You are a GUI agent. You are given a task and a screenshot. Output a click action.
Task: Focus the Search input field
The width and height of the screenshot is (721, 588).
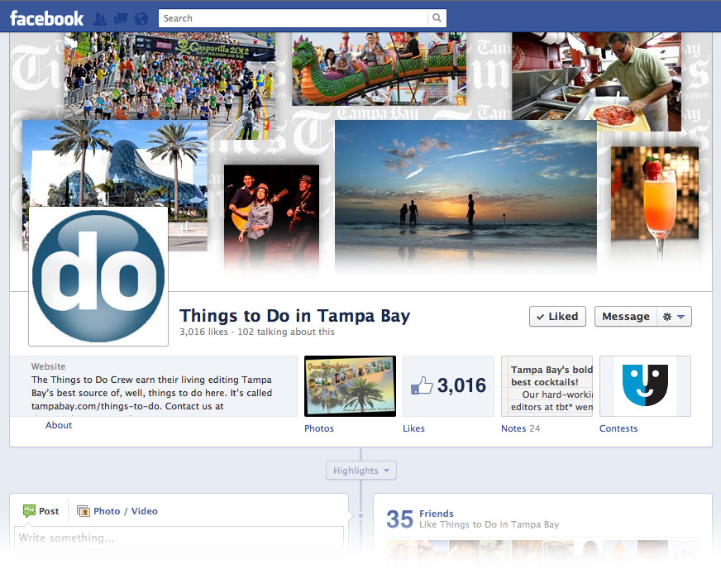pyautogui.click(x=293, y=18)
